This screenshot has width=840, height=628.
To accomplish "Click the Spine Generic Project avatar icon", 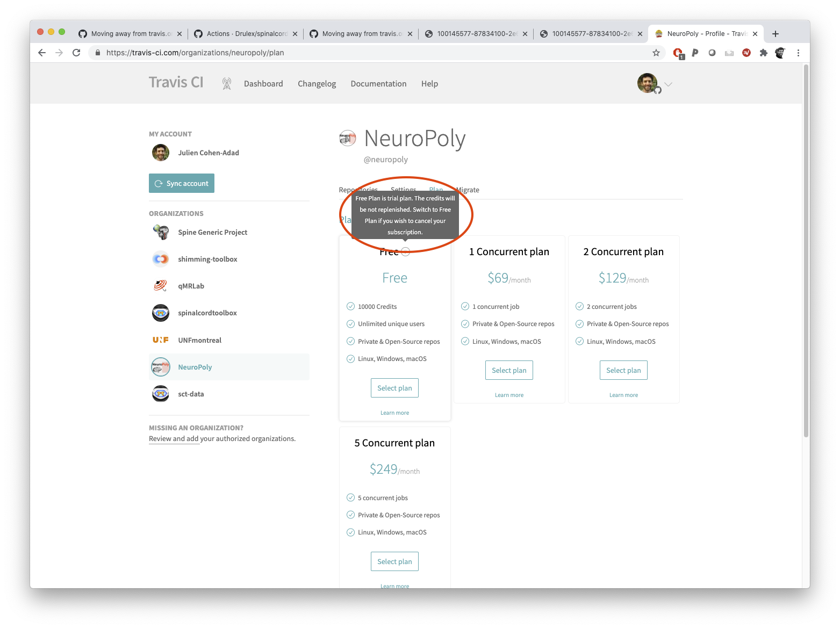I will [x=161, y=232].
